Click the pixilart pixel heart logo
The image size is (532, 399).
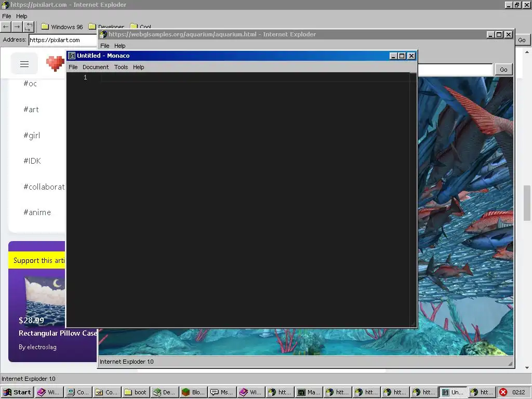(55, 63)
